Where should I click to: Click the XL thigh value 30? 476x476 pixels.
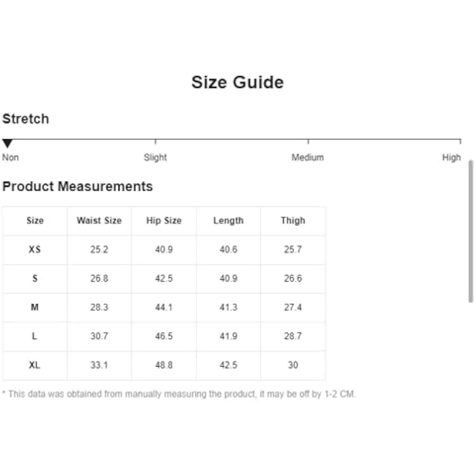click(x=293, y=365)
